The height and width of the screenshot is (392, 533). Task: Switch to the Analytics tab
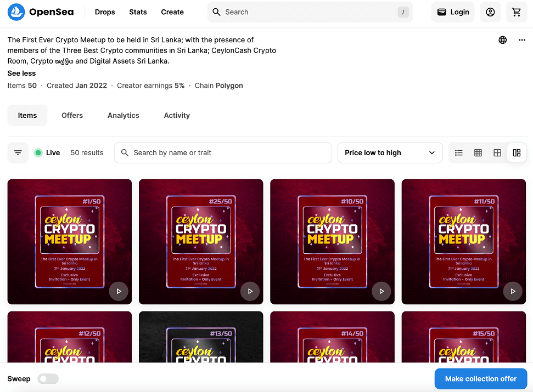124,115
